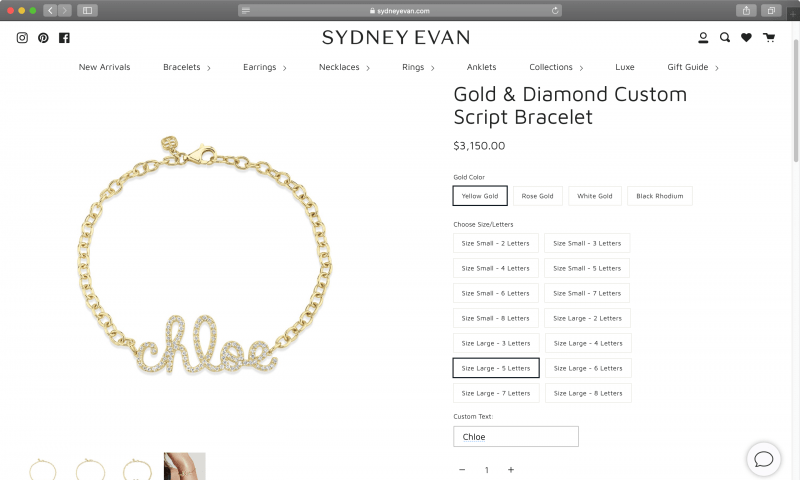Open the Anklets menu item
800x480 pixels.
tap(482, 67)
